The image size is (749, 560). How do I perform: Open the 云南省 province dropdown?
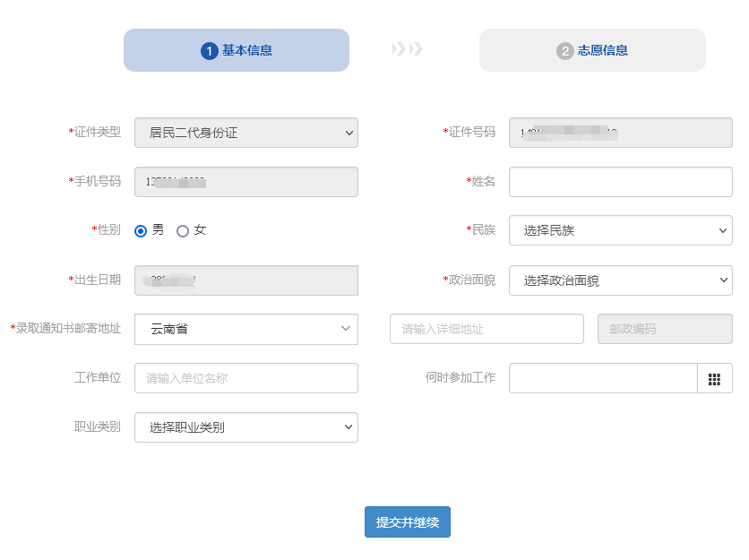[245, 329]
